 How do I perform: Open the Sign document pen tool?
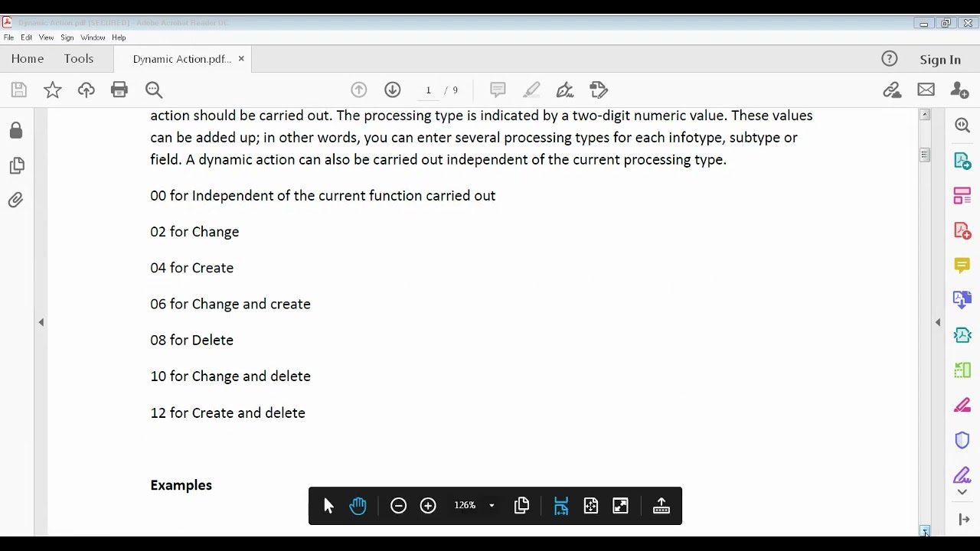click(565, 90)
